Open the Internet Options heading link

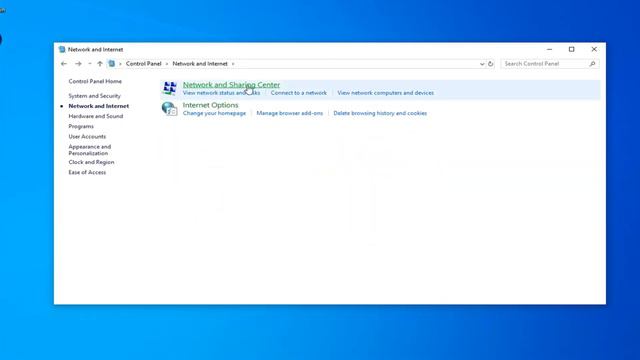click(211, 105)
